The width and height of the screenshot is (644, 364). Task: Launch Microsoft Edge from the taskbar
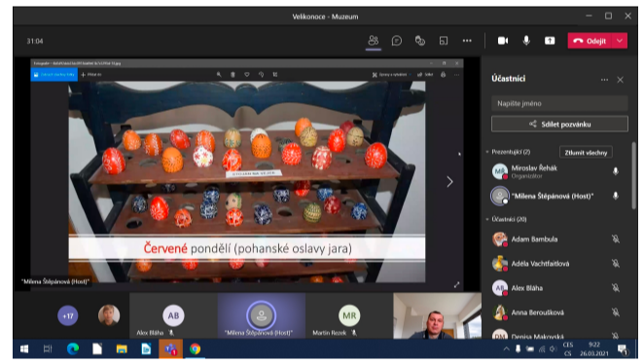(73, 348)
